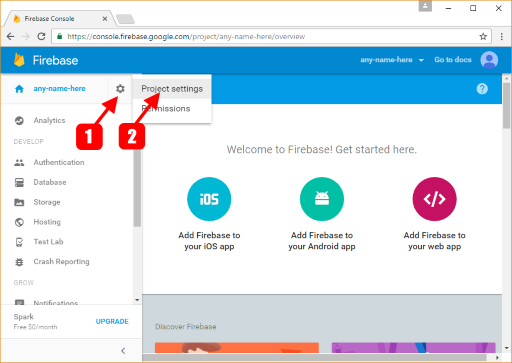
Task: Click the Authentication people icon
Action: pos(19,163)
